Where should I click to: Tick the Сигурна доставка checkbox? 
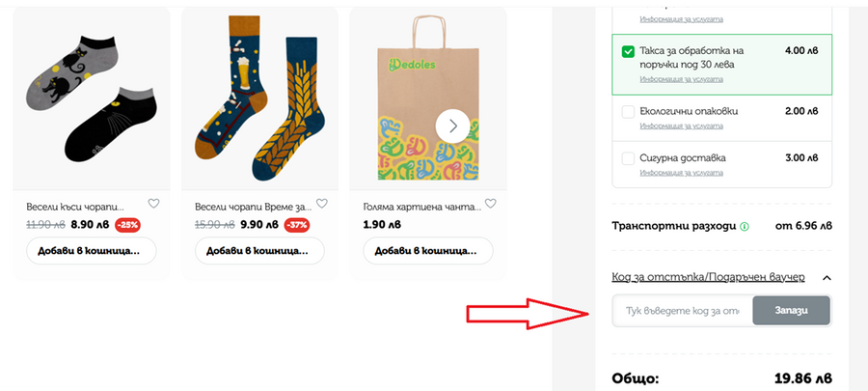pos(629,157)
